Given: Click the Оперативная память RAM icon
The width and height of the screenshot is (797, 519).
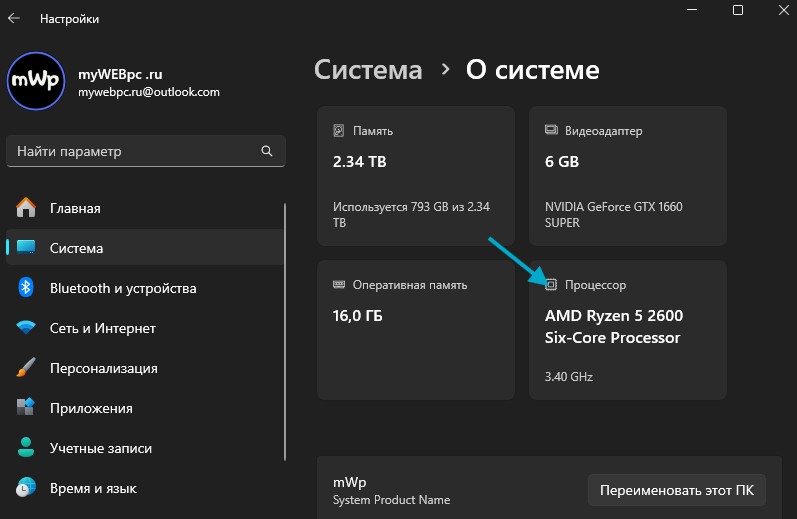Looking at the screenshot, I should 339,284.
